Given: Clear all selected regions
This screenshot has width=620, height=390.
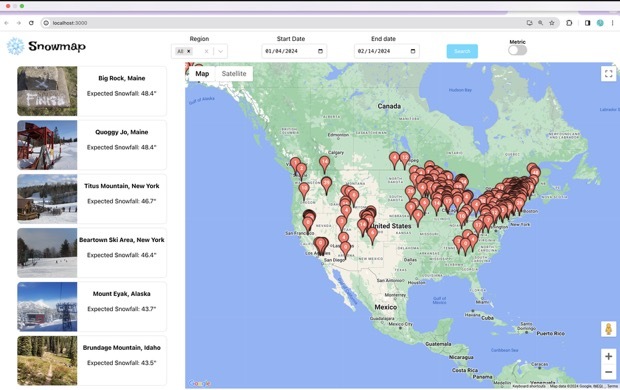Looking at the screenshot, I should point(206,51).
